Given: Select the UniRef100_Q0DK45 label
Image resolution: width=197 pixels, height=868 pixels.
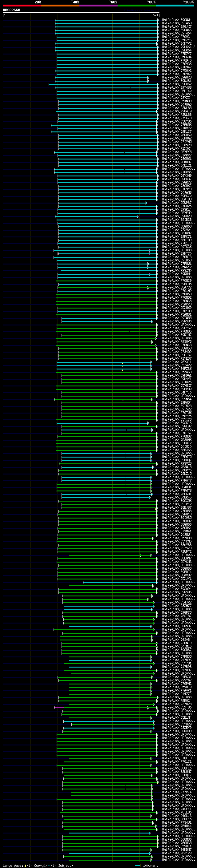Looking at the screenshot, I should pos(177,497).
